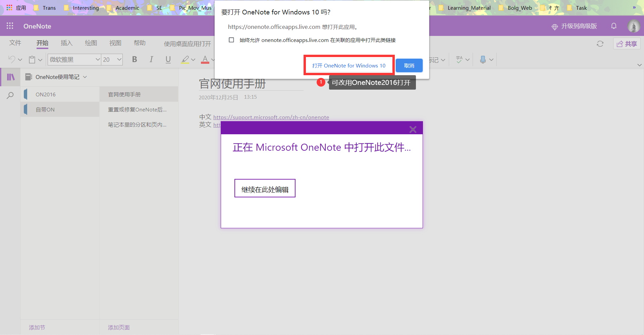The image size is (644, 335).
Task: Expand the highlight color arrow
Action: (193, 60)
